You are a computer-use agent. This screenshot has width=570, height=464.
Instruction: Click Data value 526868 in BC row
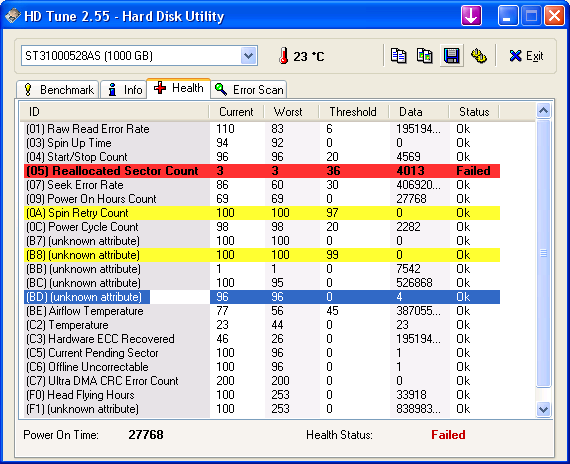pyautogui.click(x=414, y=283)
